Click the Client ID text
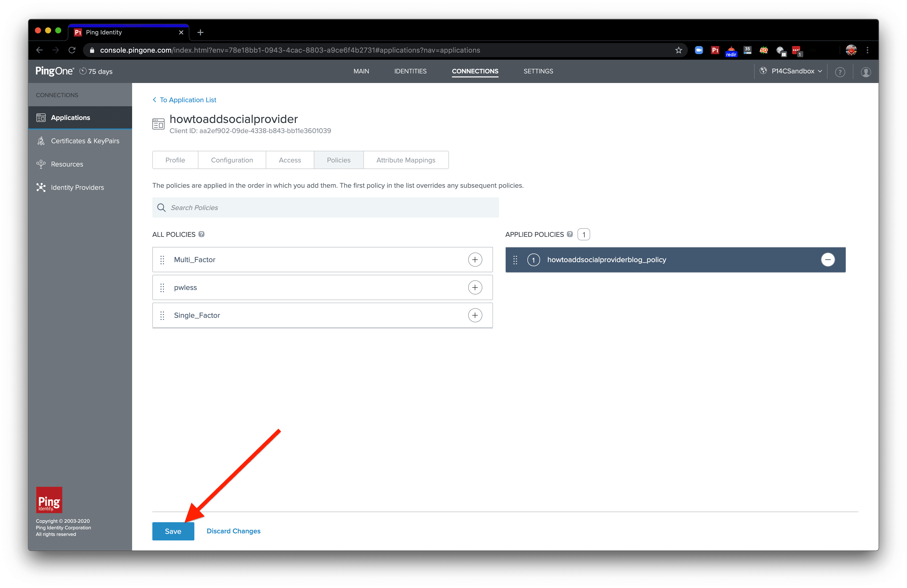907x588 pixels. (250, 131)
